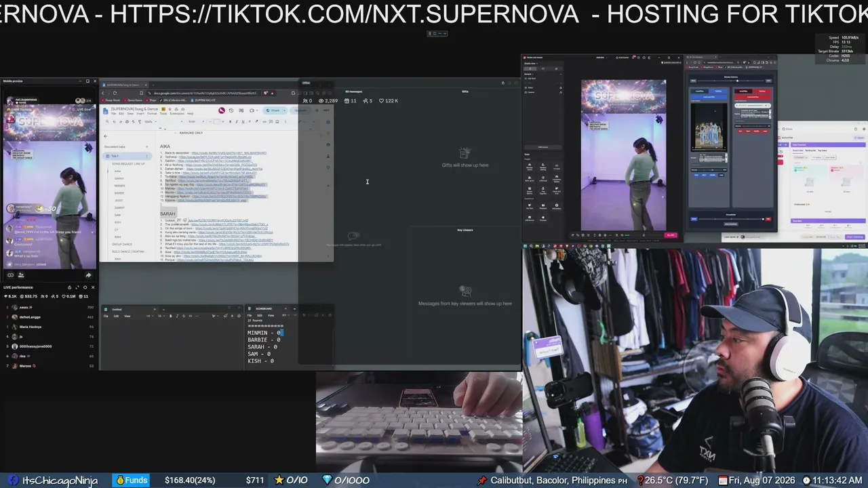Click the Share button in Google Docs
868x488 pixels.
(272, 110)
